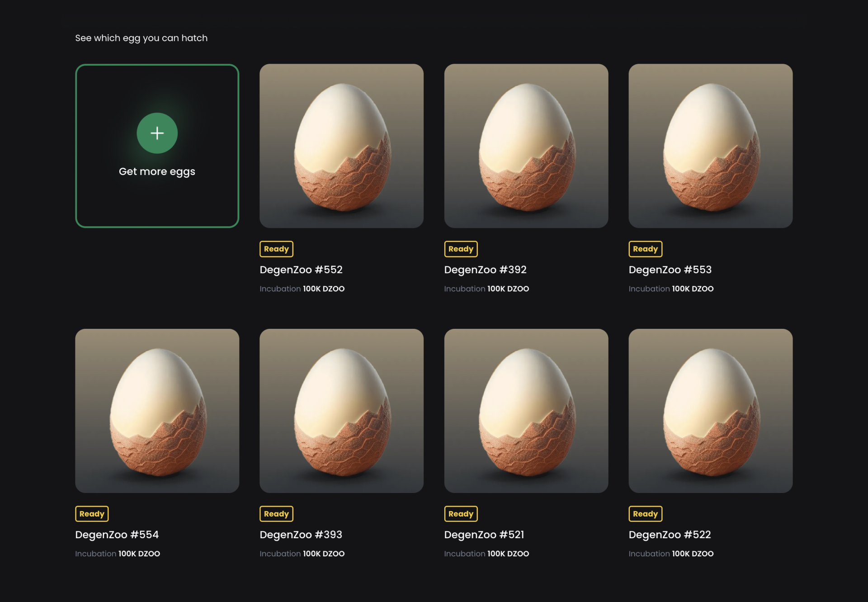Screen dimensions: 868x602
Task: Open the DegenZoo #392 title link
Action: pos(485,270)
